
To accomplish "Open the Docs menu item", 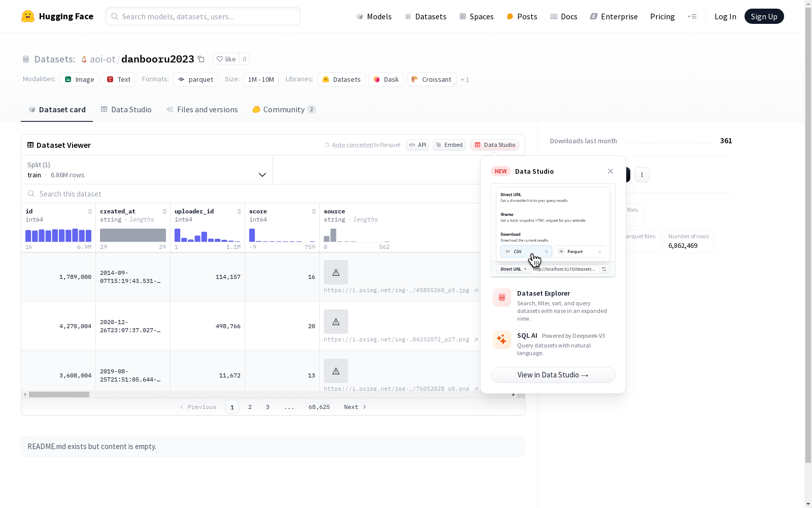I will click(563, 16).
